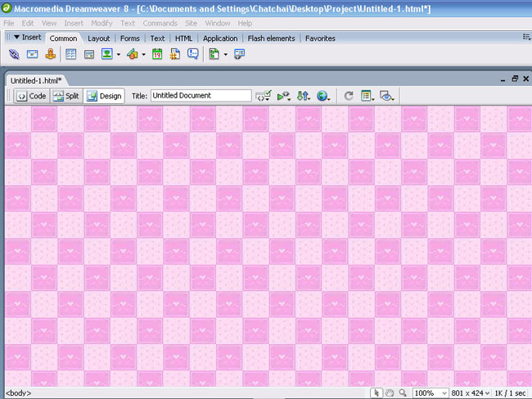Click the document Title field
Screen dimensions: 532x399
tap(201, 96)
